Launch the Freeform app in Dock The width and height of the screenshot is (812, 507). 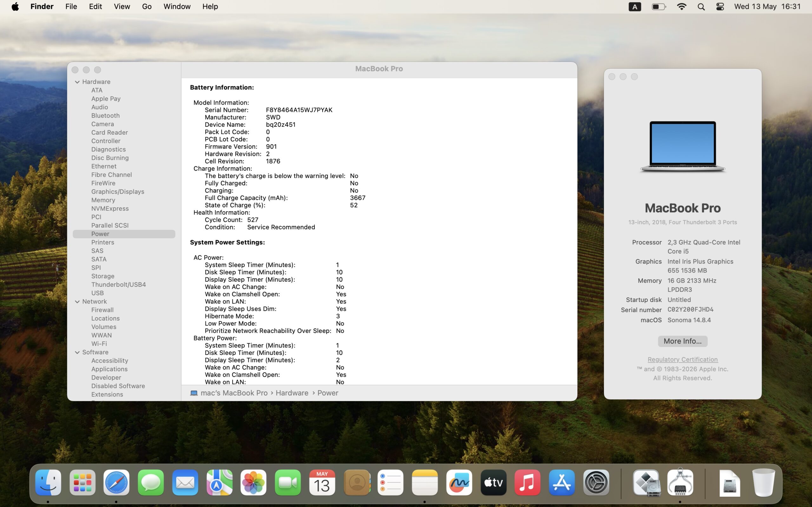coord(459,483)
